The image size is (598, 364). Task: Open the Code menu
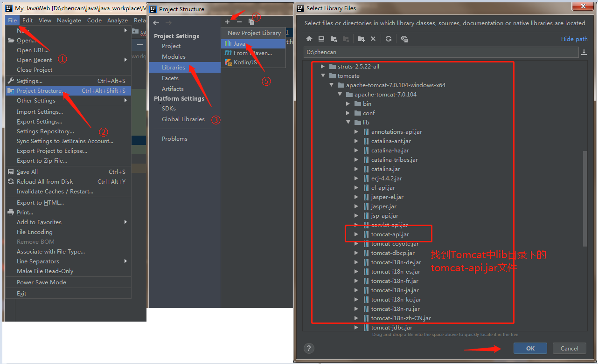[x=94, y=20]
